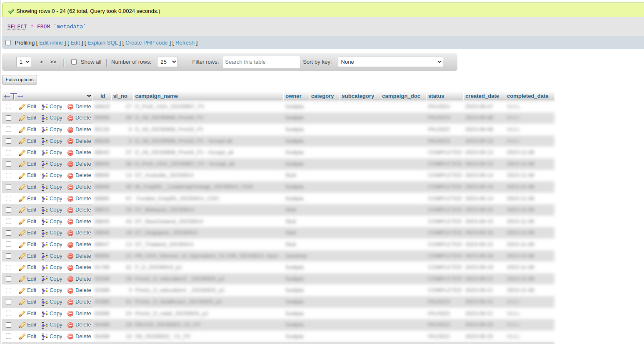Screen dimensions: 644x344
Task: Open the Number of rows dropdown
Action: click(x=167, y=62)
